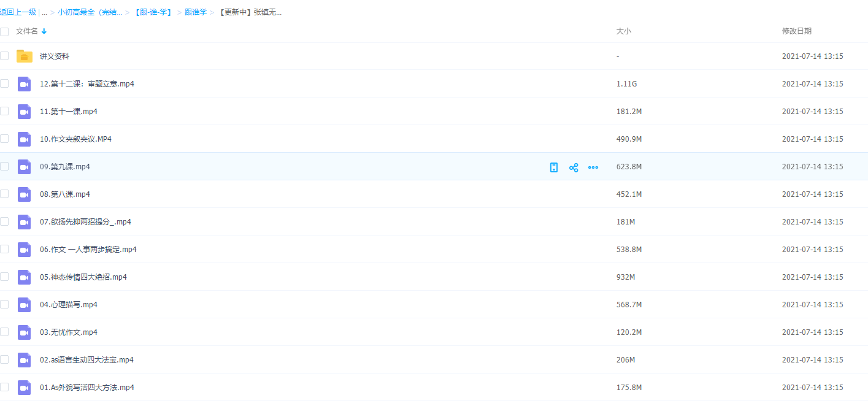Navigate to 跟谁学 breadcrumb folder
This screenshot has height=414, width=868.
pos(196,12)
